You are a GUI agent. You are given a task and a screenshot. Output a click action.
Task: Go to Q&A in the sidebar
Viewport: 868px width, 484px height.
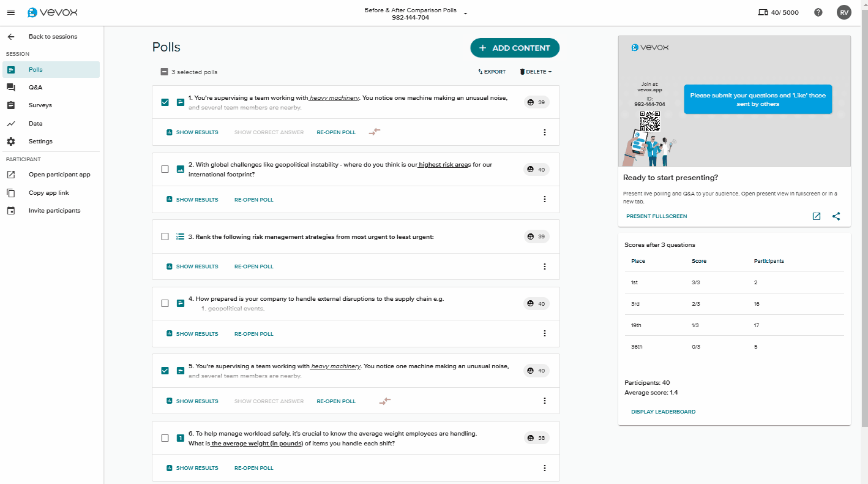pyautogui.click(x=36, y=87)
